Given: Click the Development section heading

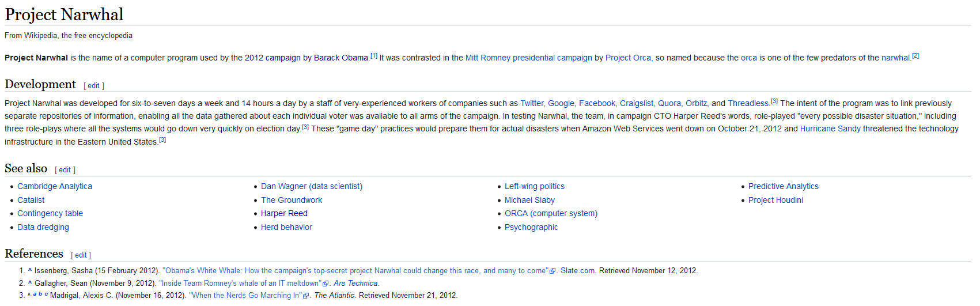Looking at the screenshot, I should [40, 84].
